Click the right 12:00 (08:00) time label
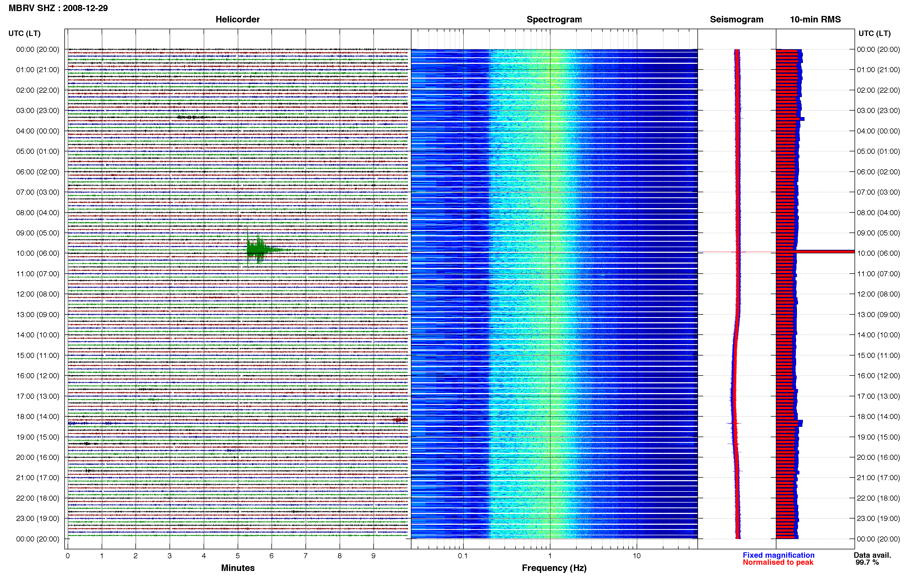This screenshot has width=924, height=578. pos(878,294)
